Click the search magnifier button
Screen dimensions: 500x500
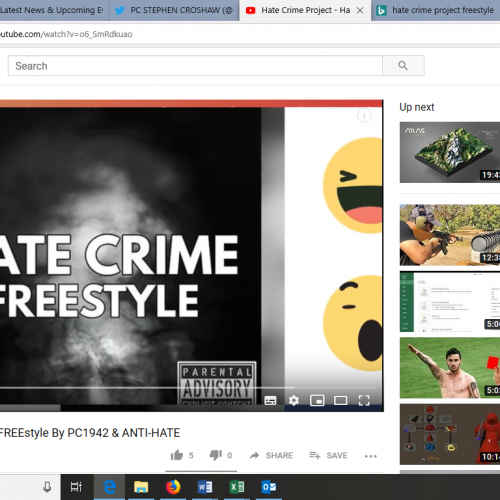[403, 66]
